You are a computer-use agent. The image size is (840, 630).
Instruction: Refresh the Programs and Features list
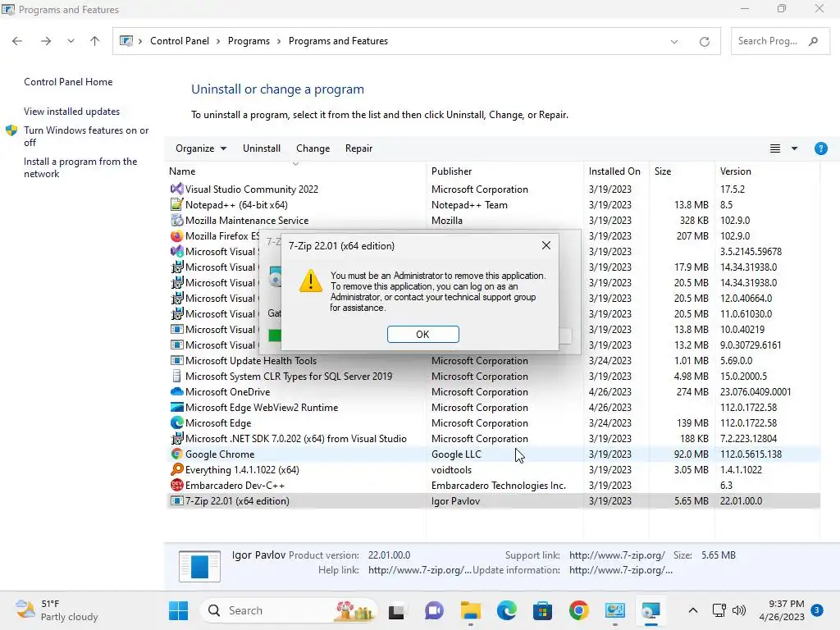point(704,41)
